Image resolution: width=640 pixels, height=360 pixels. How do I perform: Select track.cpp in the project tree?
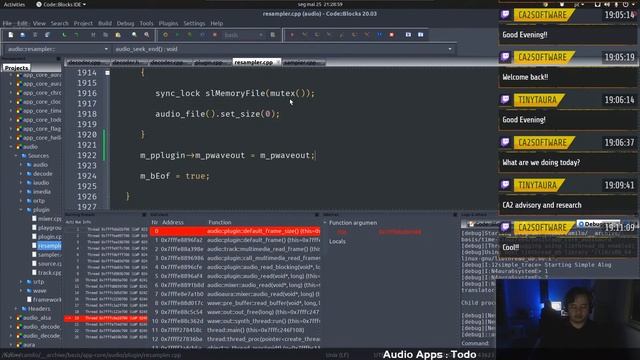[x=47, y=272]
